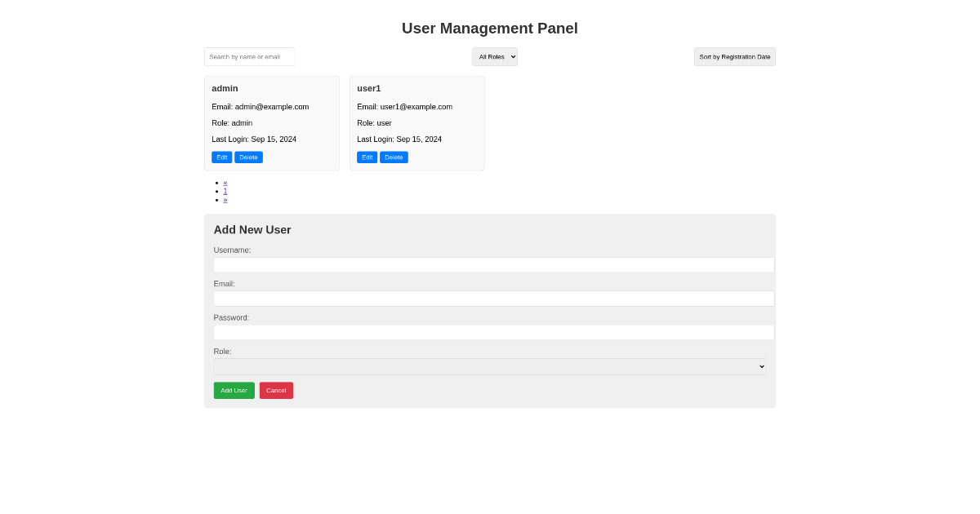Cancel the new user form
The width and height of the screenshot is (980, 514).
pyautogui.click(x=276, y=390)
